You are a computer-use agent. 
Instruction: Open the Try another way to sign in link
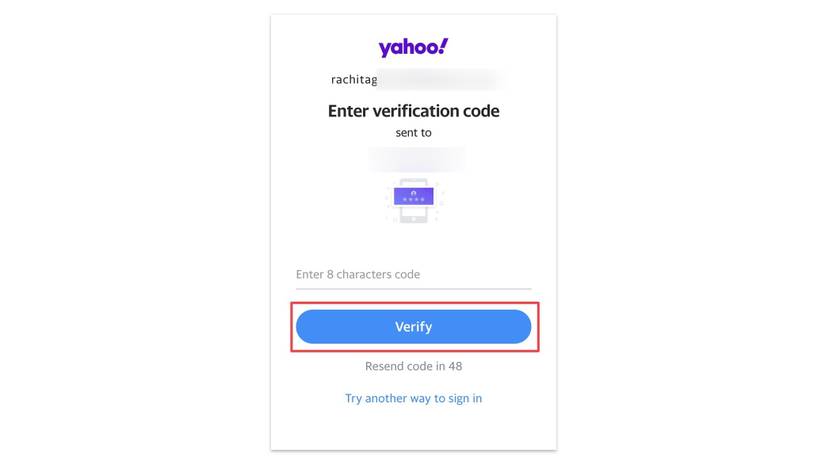[x=413, y=398]
